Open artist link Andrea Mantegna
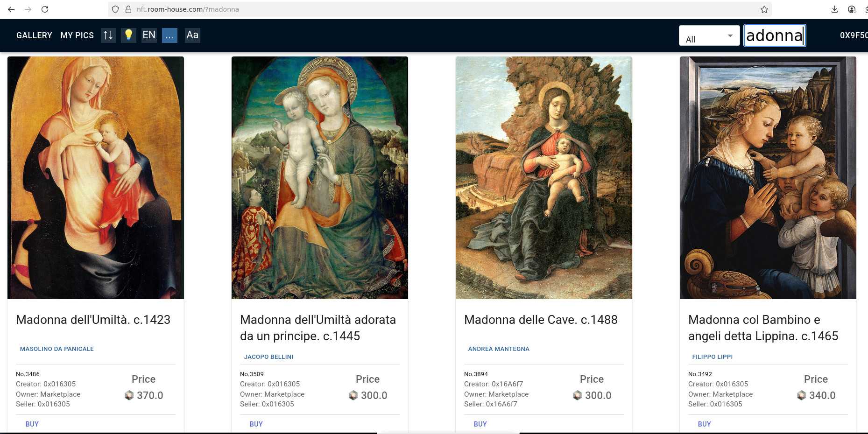Viewport: 868px width, 434px height. tap(499, 349)
